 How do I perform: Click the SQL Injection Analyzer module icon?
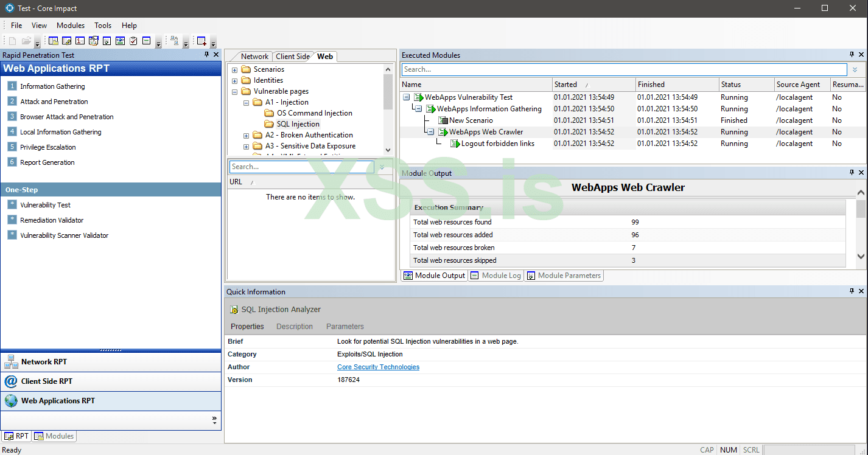coord(234,310)
